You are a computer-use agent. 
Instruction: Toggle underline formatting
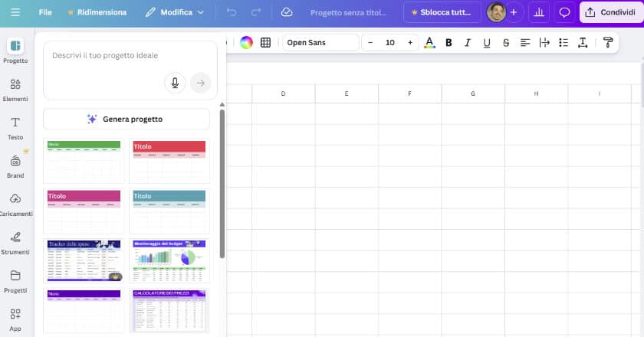point(487,42)
